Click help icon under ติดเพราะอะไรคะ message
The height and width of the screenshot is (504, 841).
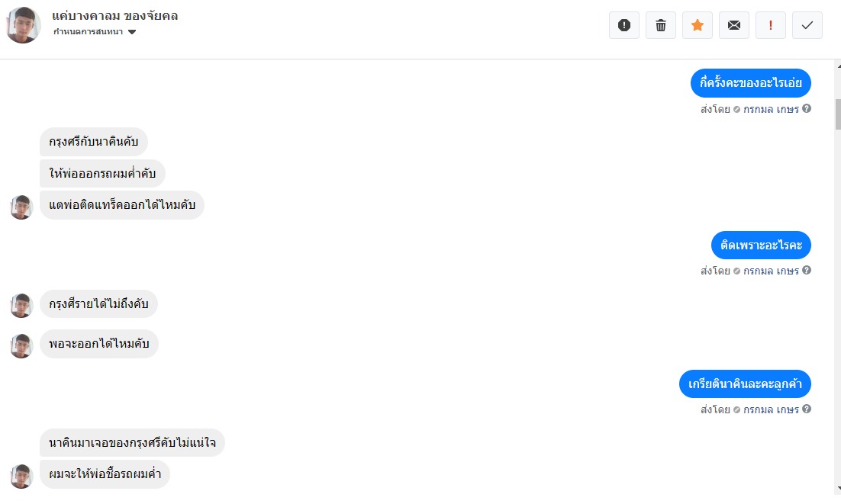(x=807, y=271)
